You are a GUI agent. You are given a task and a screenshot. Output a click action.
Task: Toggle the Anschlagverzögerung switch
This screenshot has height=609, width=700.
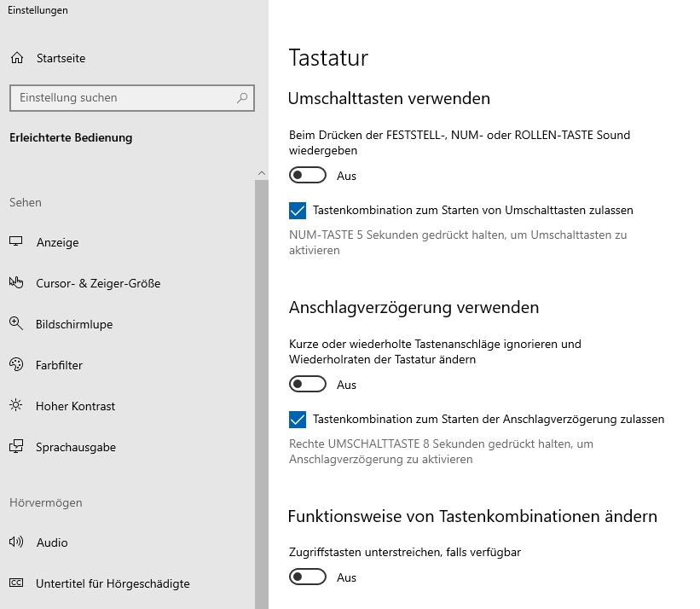pyautogui.click(x=308, y=384)
